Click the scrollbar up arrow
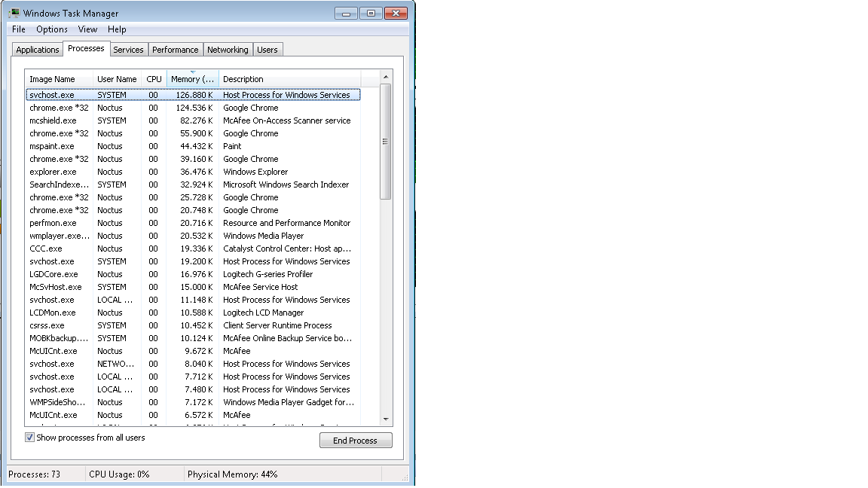 pos(386,77)
